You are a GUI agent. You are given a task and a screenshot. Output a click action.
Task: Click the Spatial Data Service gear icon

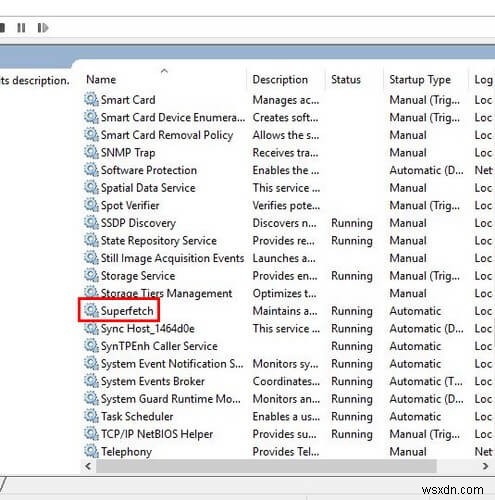tap(91, 187)
